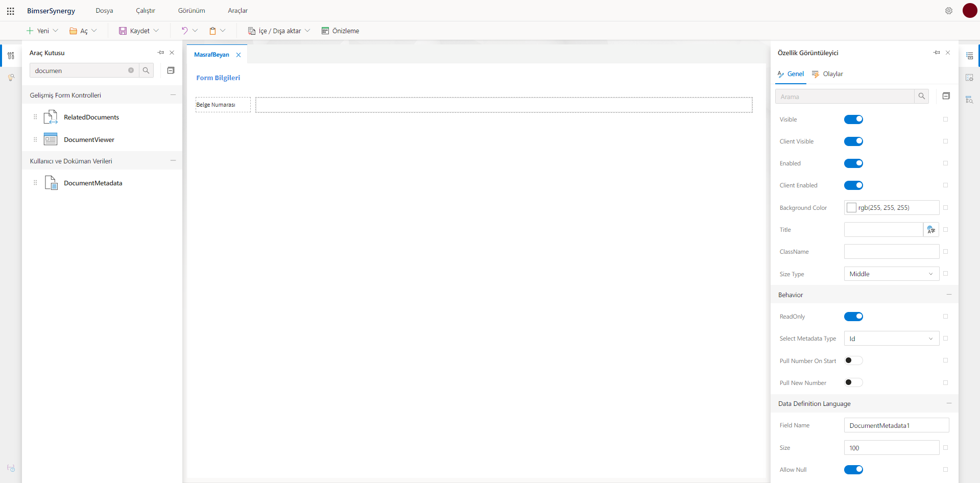Toggle the Client Enabled switch
The width and height of the screenshot is (980, 483).
pyautogui.click(x=853, y=185)
